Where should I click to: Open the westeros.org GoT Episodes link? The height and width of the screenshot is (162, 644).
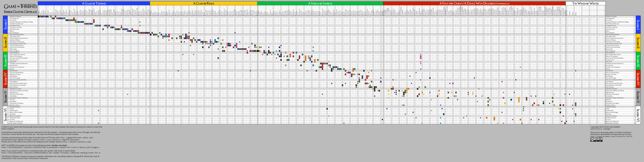60,140
